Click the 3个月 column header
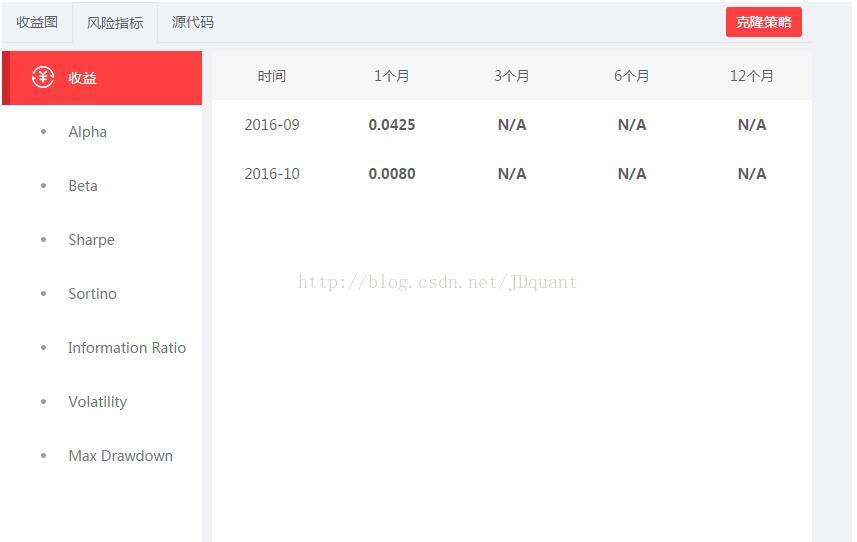 coord(512,76)
